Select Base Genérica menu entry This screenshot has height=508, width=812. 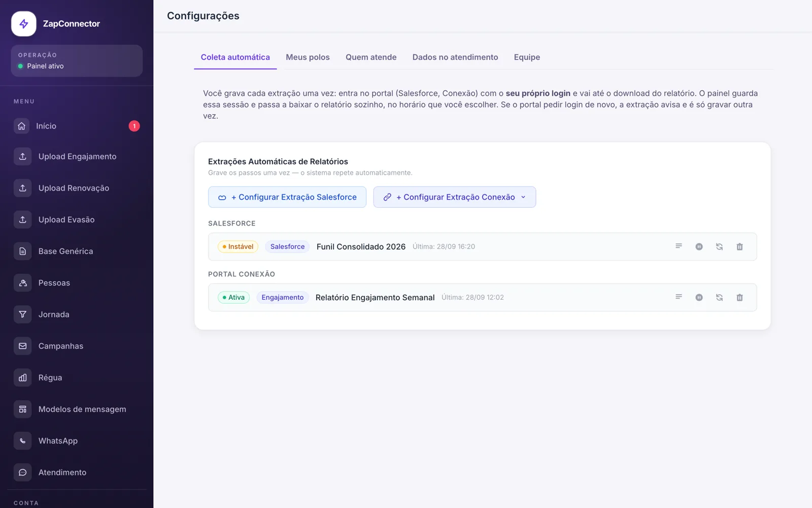click(x=77, y=251)
